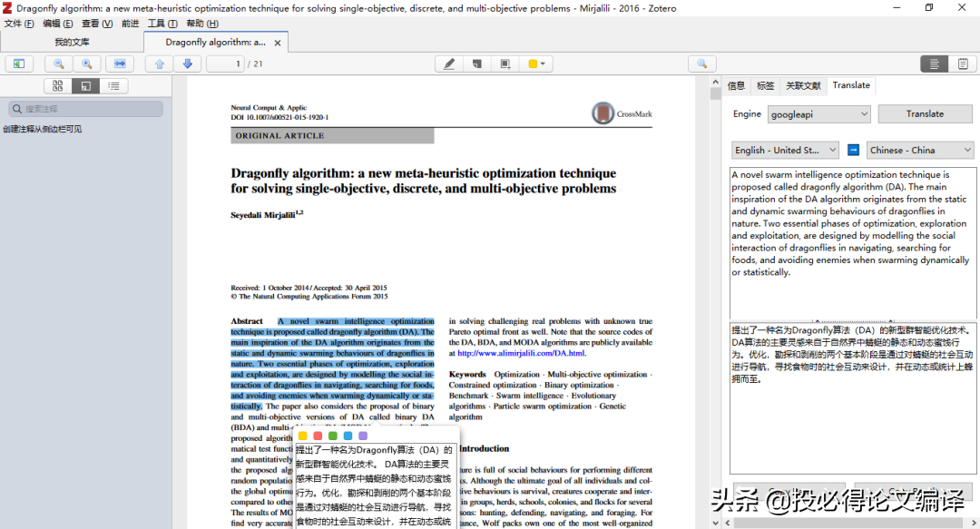Click the Engine label
This screenshot has width=980, height=529.
click(x=747, y=113)
